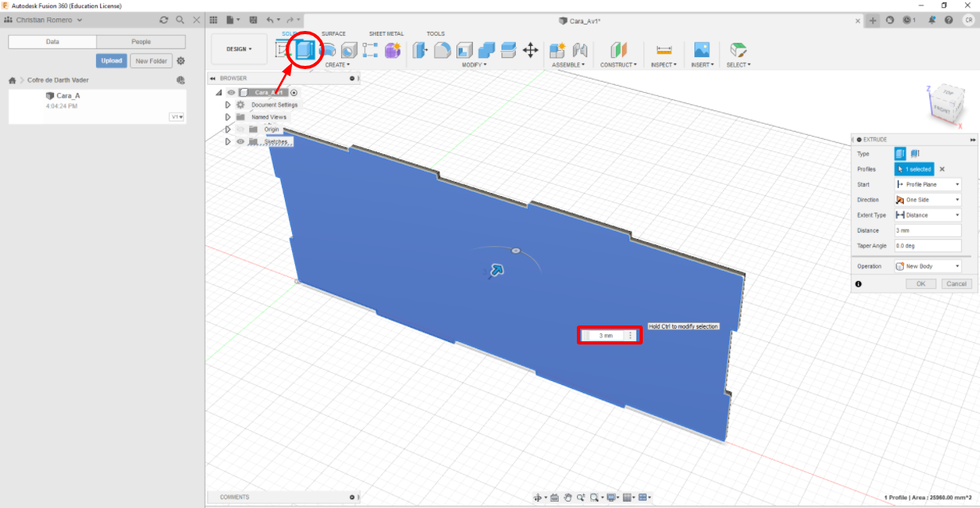Confirm the extrude with OK
The width and height of the screenshot is (980, 508).
pos(920,283)
